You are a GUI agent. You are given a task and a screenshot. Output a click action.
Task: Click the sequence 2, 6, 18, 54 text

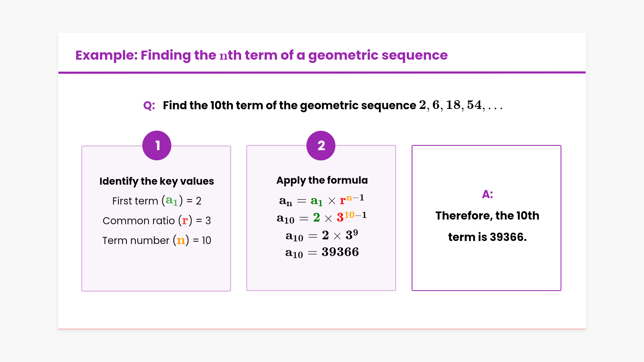pyautogui.click(x=461, y=105)
